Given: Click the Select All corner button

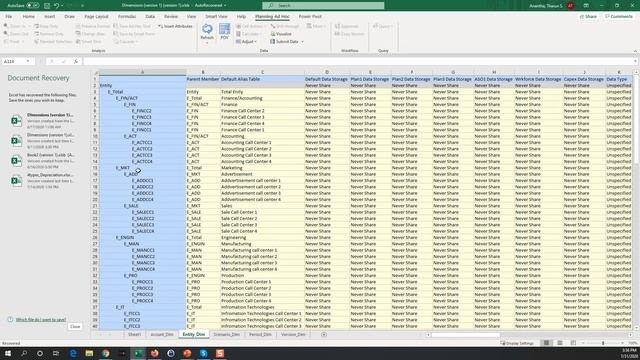Looking at the screenshot, I should click(x=95, y=73).
